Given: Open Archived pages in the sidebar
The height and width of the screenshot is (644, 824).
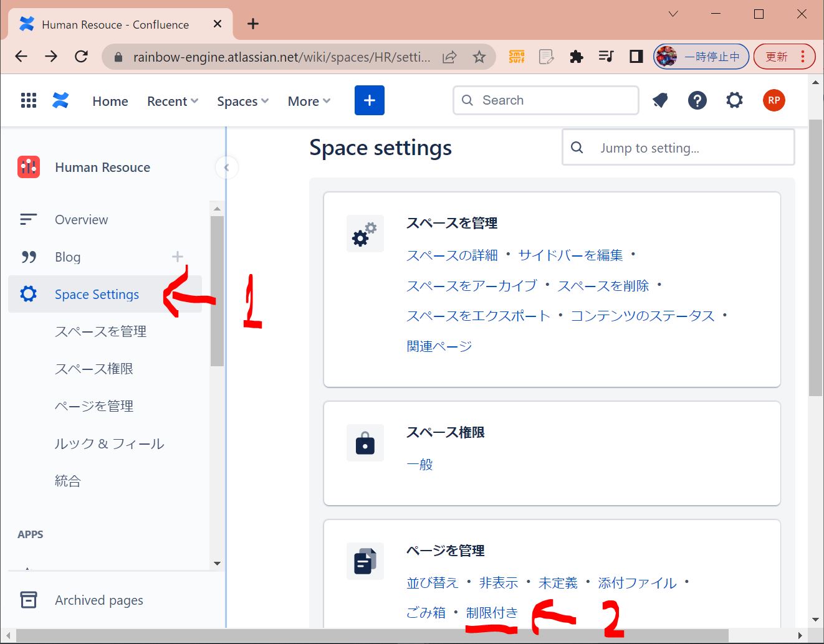Looking at the screenshot, I should pos(98,600).
